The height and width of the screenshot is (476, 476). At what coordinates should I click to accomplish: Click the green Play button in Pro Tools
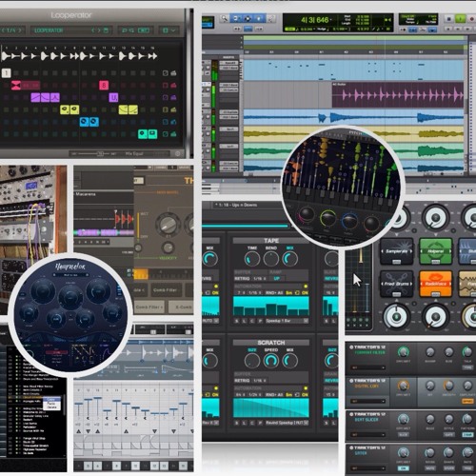460,19
